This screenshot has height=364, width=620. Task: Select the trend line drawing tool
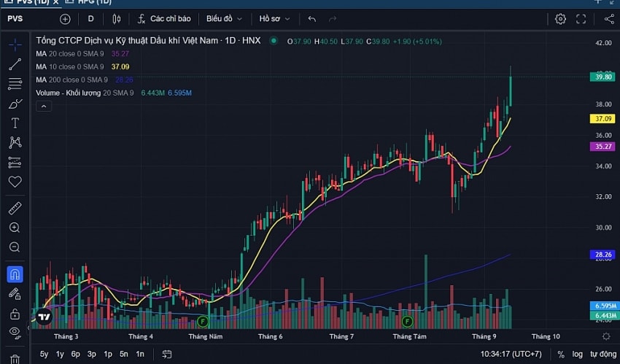[x=15, y=64]
